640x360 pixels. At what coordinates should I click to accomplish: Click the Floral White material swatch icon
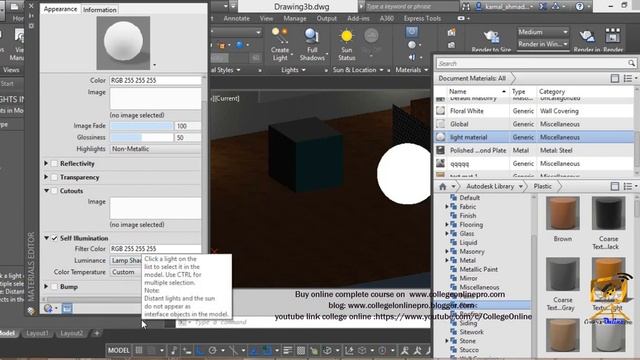[x=440, y=111]
